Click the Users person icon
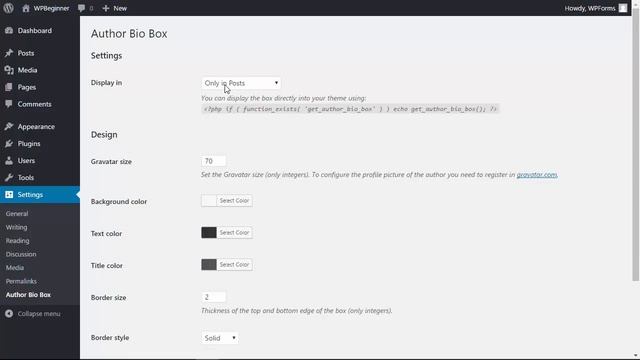The height and width of the screenshot is (360, 640). pyautogui.click(x=9, y=160)
